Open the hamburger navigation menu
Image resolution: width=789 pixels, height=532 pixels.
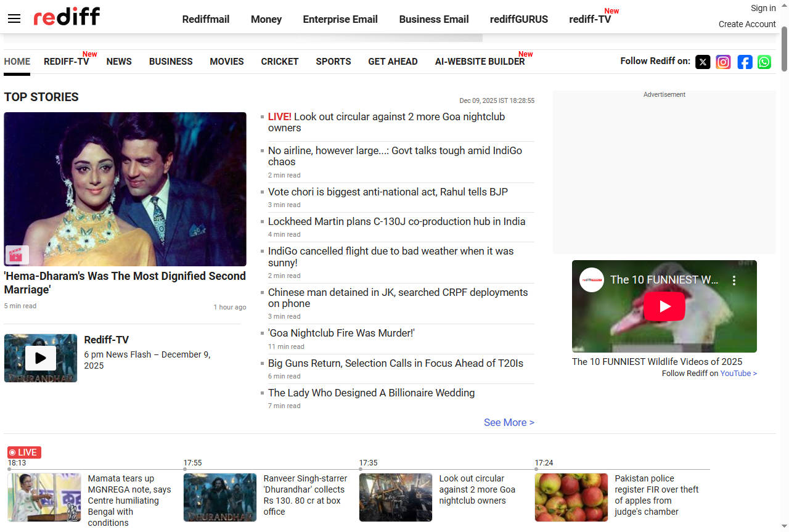coord(14,18)
